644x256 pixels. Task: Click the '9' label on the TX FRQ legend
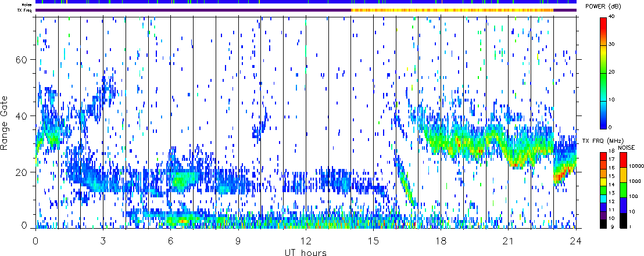point(613,226)
